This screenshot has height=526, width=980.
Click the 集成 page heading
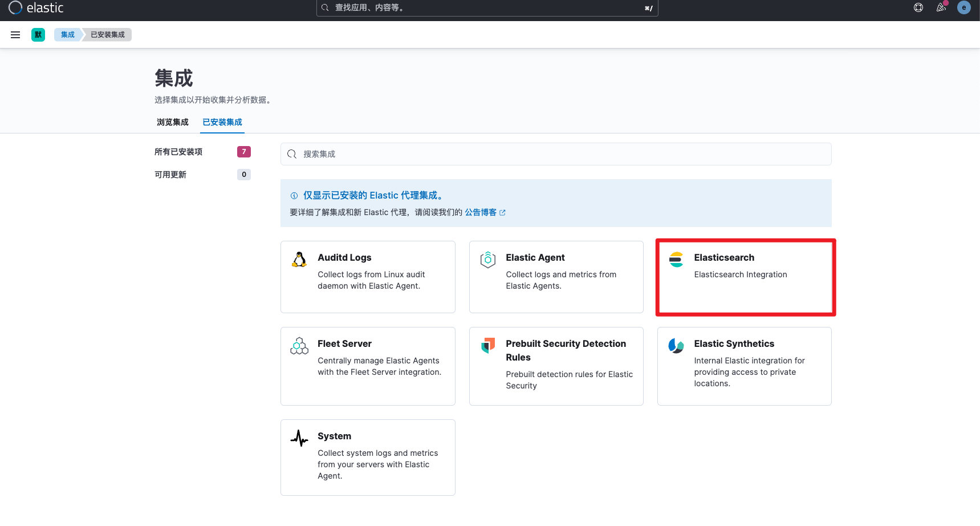(x=174, y=78)
